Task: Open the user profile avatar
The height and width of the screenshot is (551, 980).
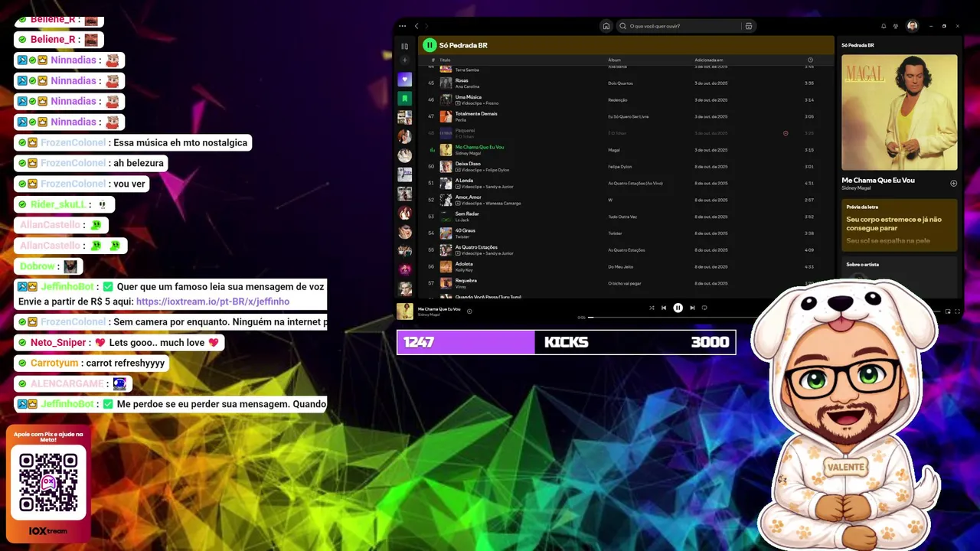Action: 913,26
